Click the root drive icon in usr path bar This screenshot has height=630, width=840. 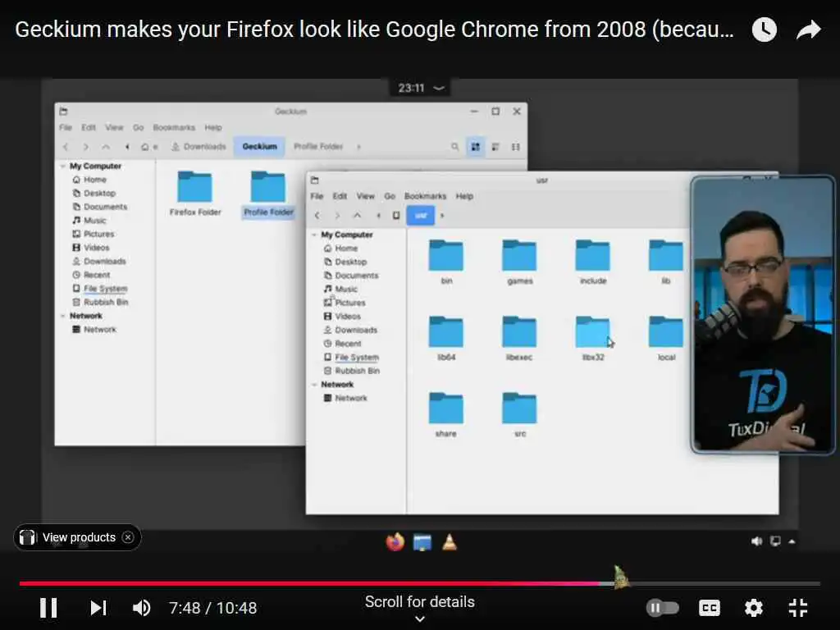pos(396,216)
